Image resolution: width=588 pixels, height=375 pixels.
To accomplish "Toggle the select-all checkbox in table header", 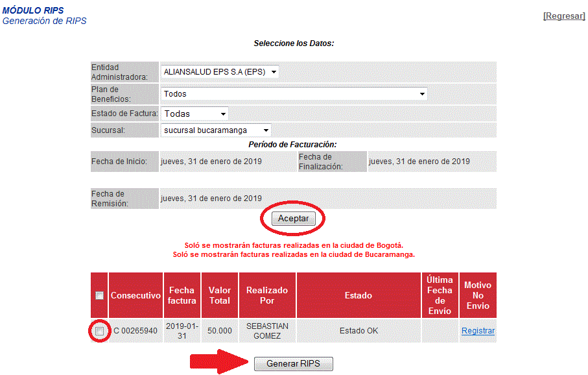I will (x=99, y=295).
